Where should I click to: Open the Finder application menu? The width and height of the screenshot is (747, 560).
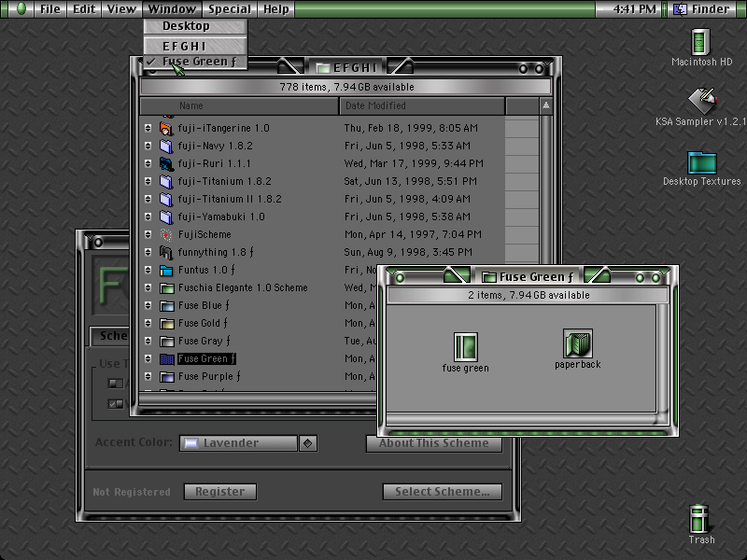(x=704, y=9)
